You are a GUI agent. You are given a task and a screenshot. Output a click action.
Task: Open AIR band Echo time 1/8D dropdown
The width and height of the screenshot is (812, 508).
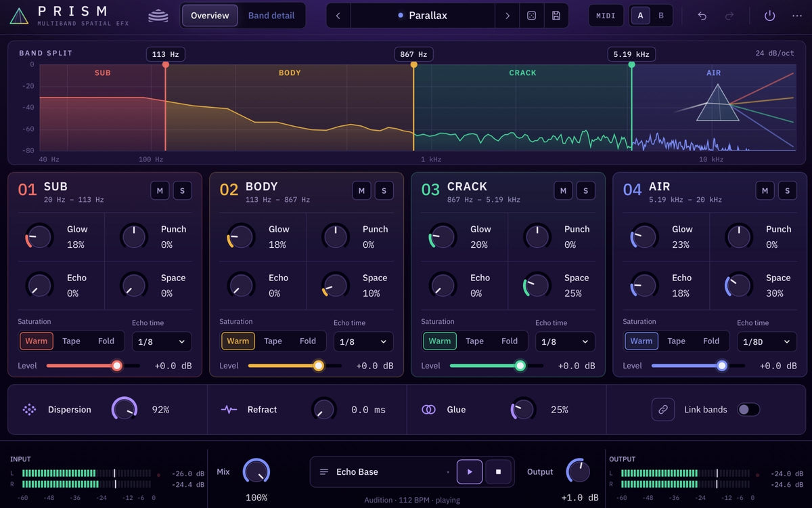(x=767, y=341)
